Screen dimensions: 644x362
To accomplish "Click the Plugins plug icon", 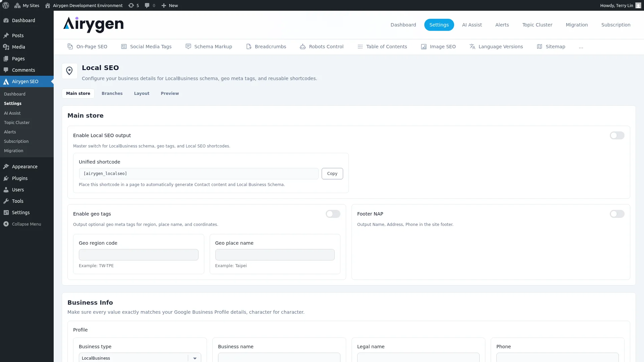I will (x=6, y=178).
